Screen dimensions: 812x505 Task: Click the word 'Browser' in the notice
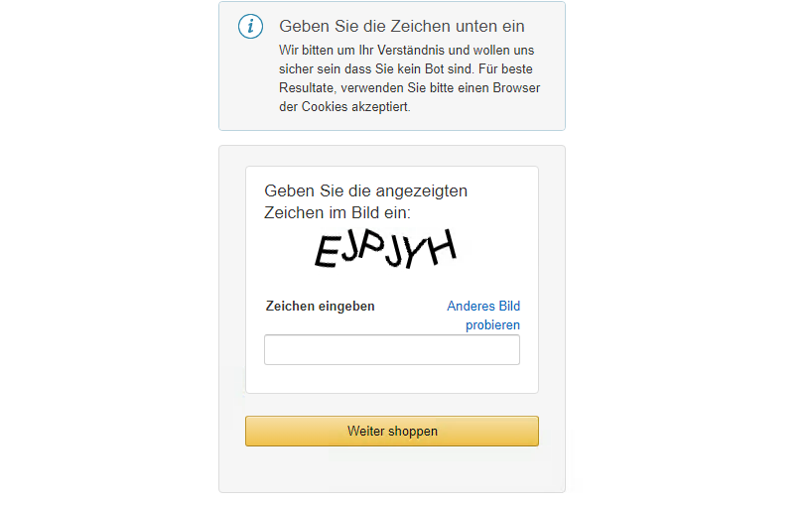point(516,88)
